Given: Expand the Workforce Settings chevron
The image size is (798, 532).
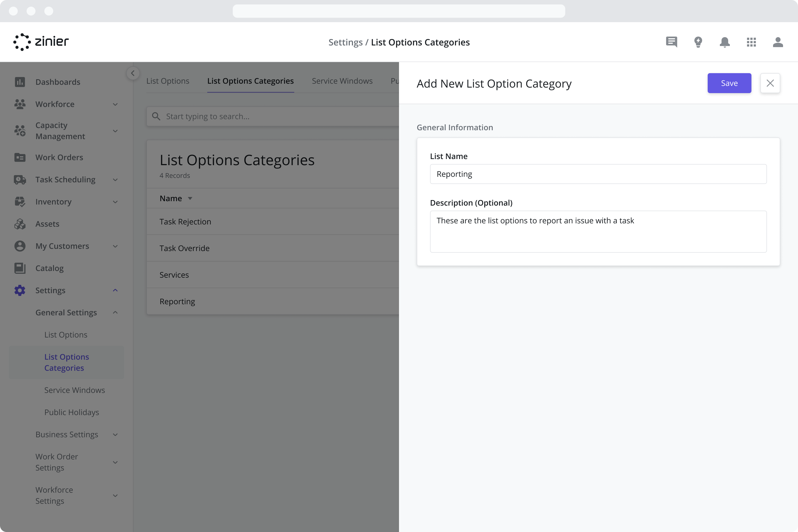Looking at the screenshot, I should click(x=115, y=495).
